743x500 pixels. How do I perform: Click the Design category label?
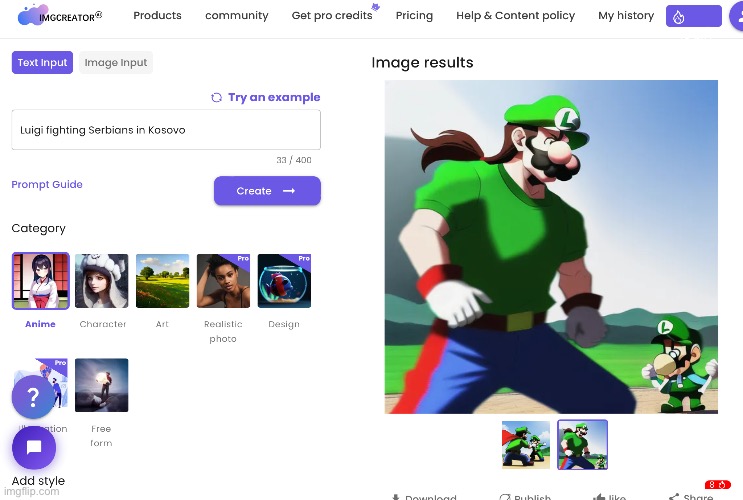click(x=284, y=324)
